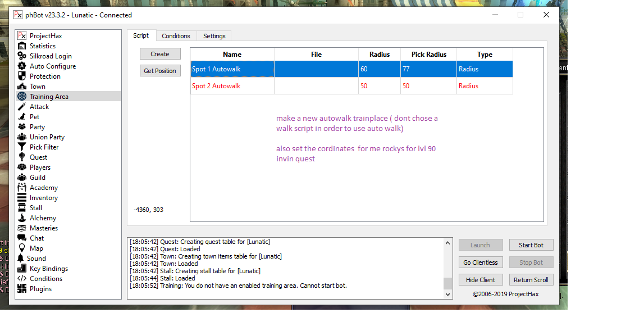This screenshot has width=644, height=326.
Task: Open the Inventory item in sidebar
Action: pyautogui.click(x=43, y=198)
